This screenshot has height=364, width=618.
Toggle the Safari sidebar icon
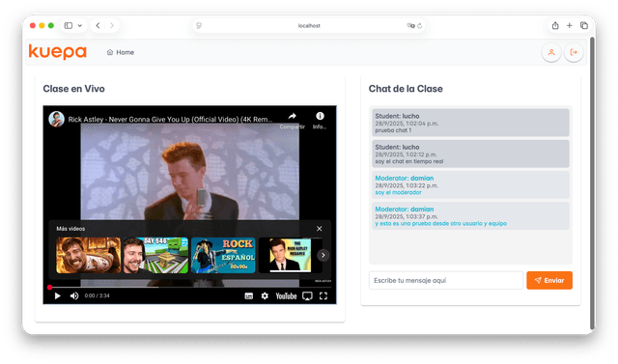[69, 26]
